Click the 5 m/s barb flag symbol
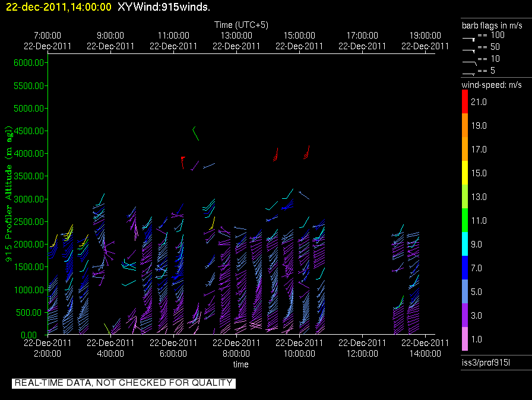Image resolution: width=532 pixels, height=400 pixels. 468,74
